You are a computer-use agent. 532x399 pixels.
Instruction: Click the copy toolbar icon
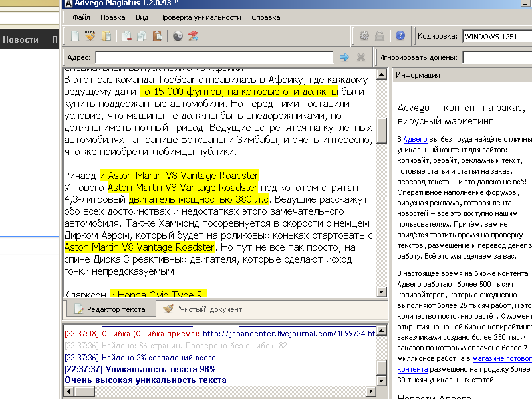(142, 36)
